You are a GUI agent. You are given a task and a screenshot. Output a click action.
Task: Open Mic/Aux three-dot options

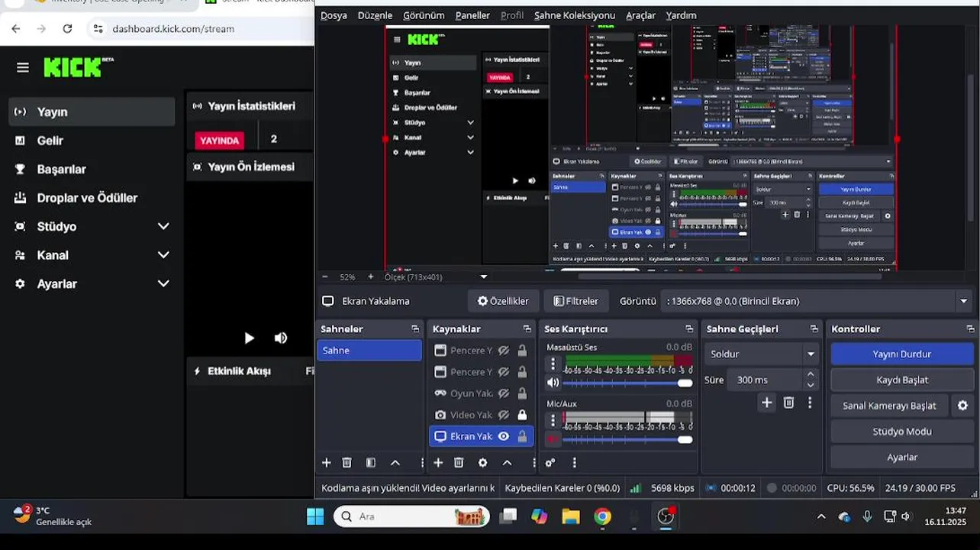(x=553, y=420)
